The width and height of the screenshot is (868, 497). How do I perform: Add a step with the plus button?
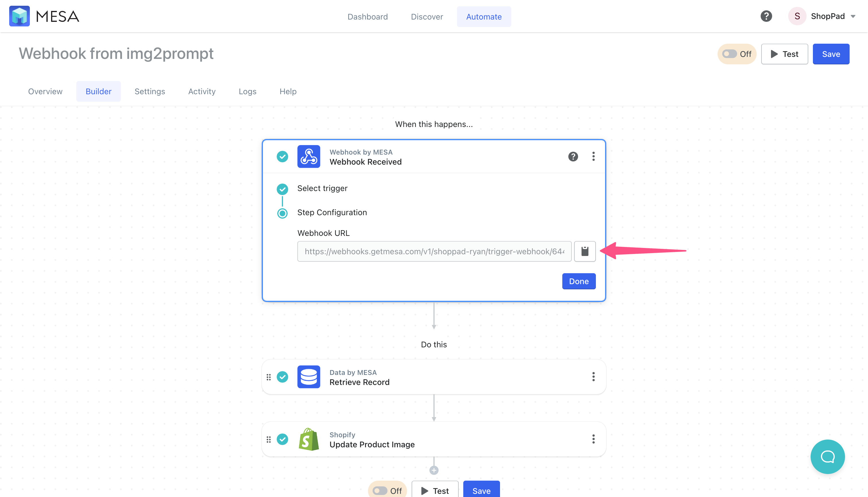[x=433, y=470]
